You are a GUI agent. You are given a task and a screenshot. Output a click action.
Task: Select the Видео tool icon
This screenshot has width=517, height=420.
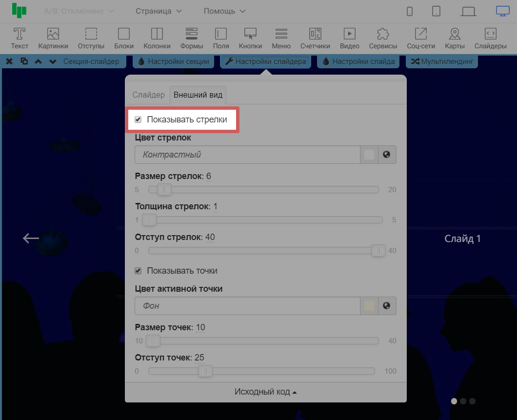click(x=349, y=38)
